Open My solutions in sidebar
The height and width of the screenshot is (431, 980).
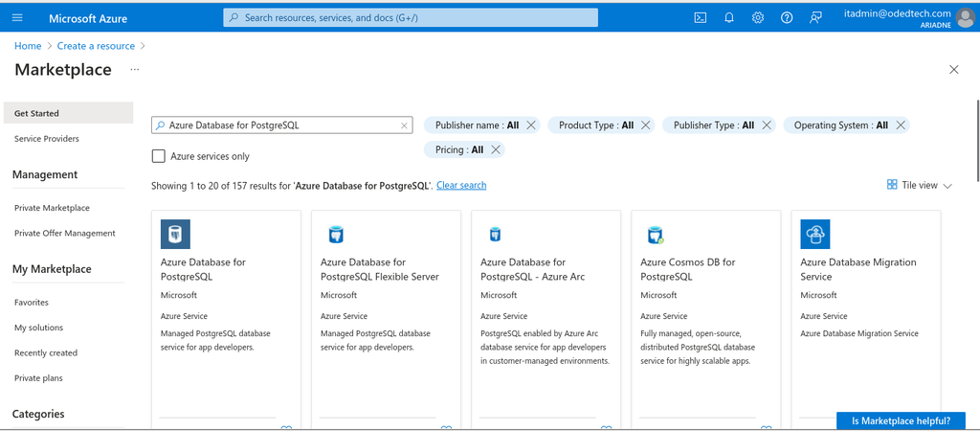tap(38, 328)
